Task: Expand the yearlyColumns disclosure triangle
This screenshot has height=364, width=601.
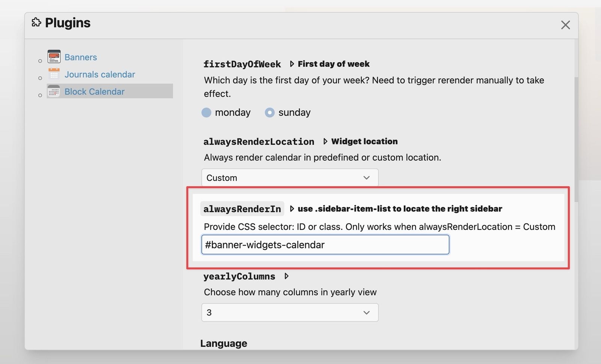Action: point(287,276)
